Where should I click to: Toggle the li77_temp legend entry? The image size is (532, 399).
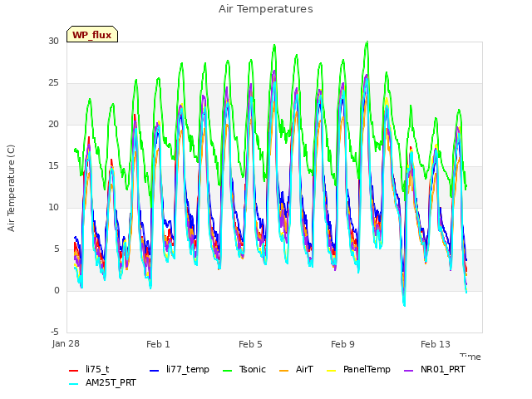pos(180,369)
